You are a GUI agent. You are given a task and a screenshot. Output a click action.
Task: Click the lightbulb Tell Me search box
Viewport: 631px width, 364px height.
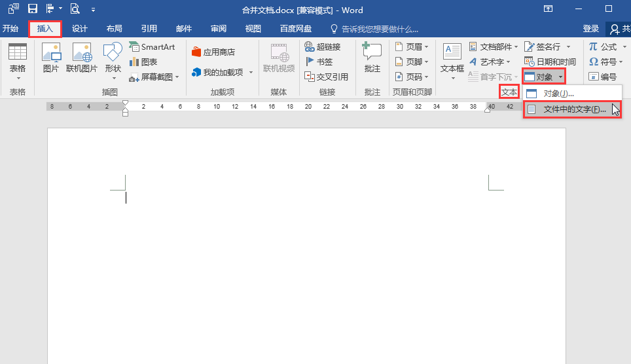coord(374,29)
